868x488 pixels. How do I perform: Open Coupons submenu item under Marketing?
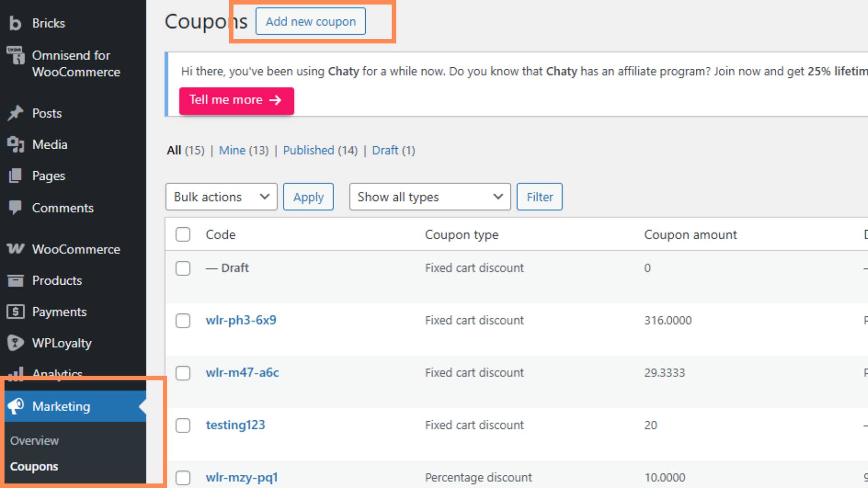point(34,466)
